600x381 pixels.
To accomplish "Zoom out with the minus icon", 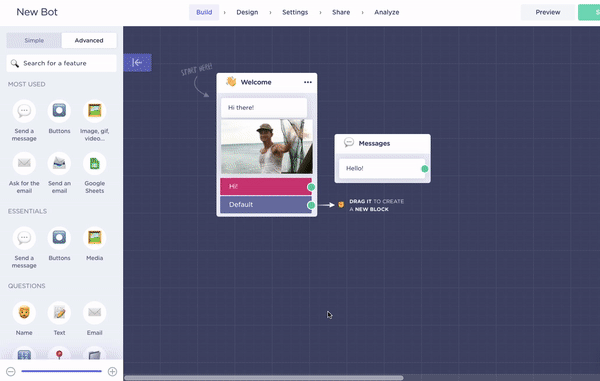I will pos(11,371).
